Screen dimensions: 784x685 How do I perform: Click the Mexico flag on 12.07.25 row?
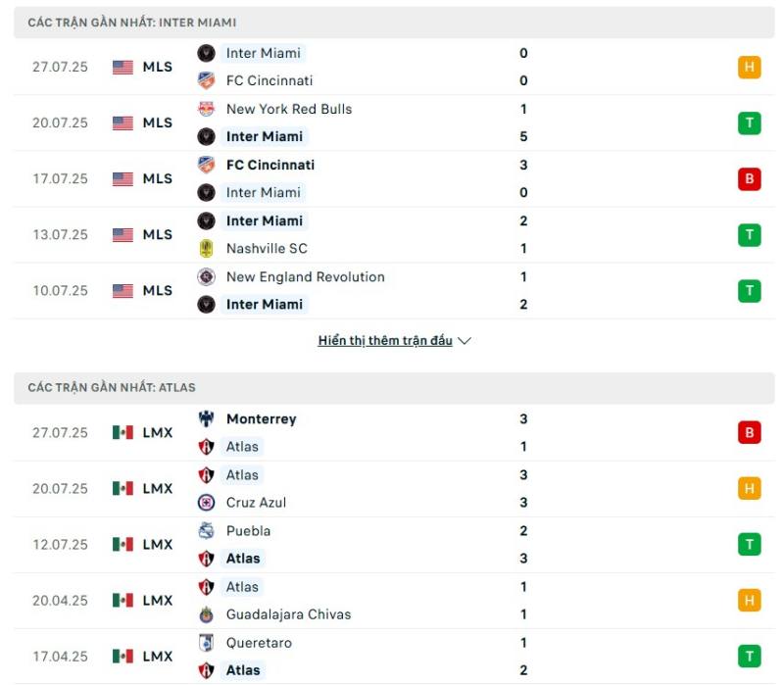(x=123, y=545)
